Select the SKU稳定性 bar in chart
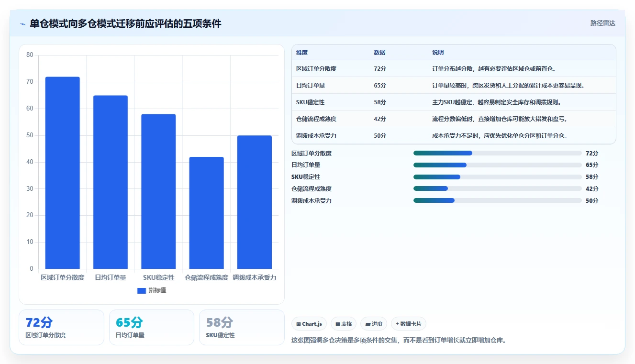Screen dimensions: 635x364 point(158,191)
